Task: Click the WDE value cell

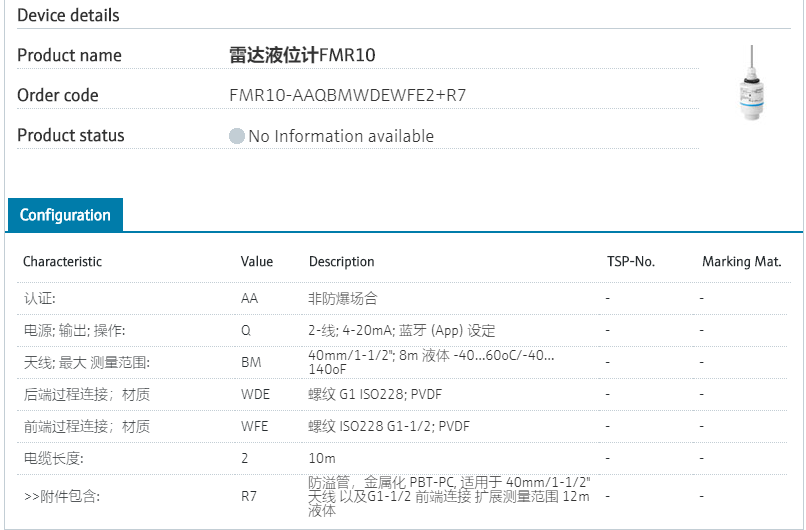Action: coord(255,394)
